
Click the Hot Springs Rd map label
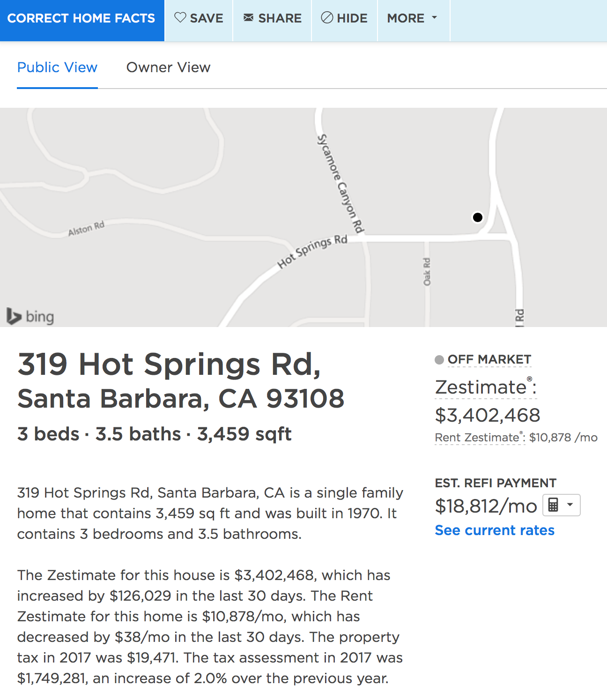312,252
